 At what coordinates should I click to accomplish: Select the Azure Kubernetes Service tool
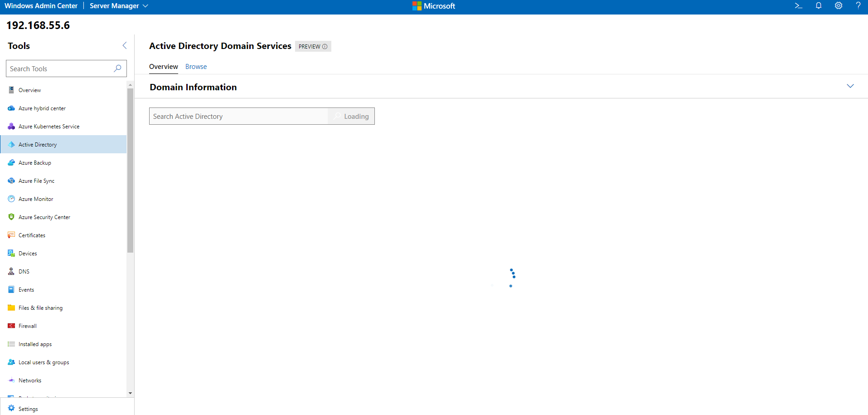click(48, 126)
